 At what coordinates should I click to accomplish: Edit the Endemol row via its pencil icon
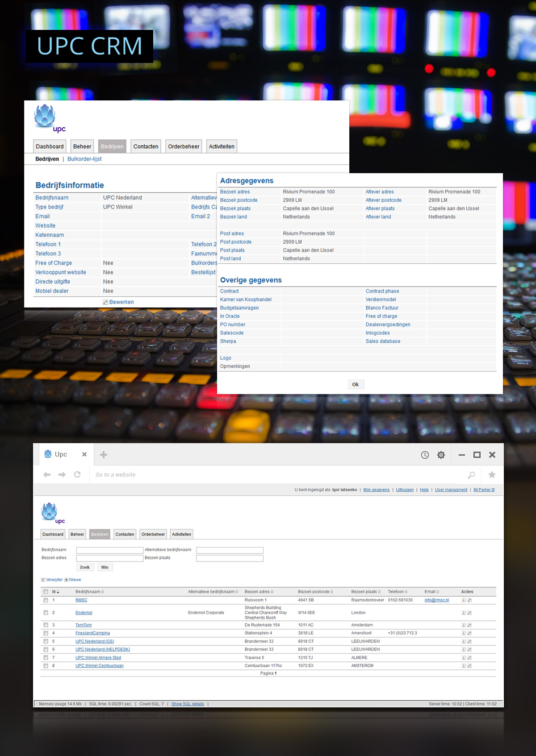click(x=469, y=613)
